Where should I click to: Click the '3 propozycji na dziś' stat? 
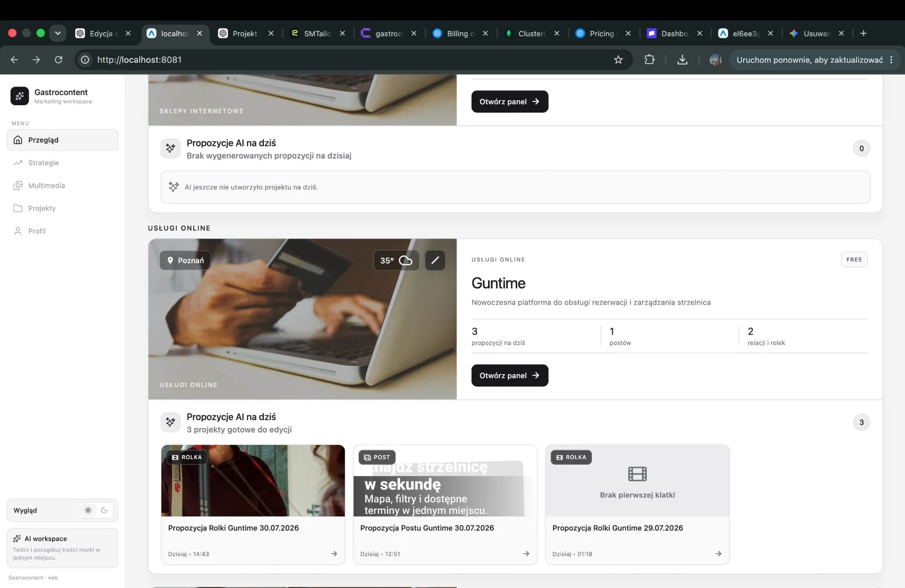(498, 336)
